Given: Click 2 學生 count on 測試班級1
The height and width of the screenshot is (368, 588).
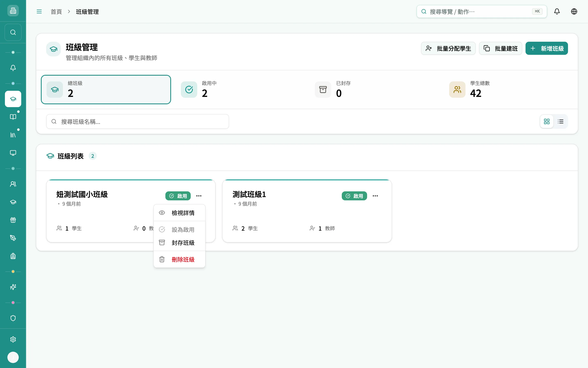Looking at the screenshot, I should tap(245, 228).
